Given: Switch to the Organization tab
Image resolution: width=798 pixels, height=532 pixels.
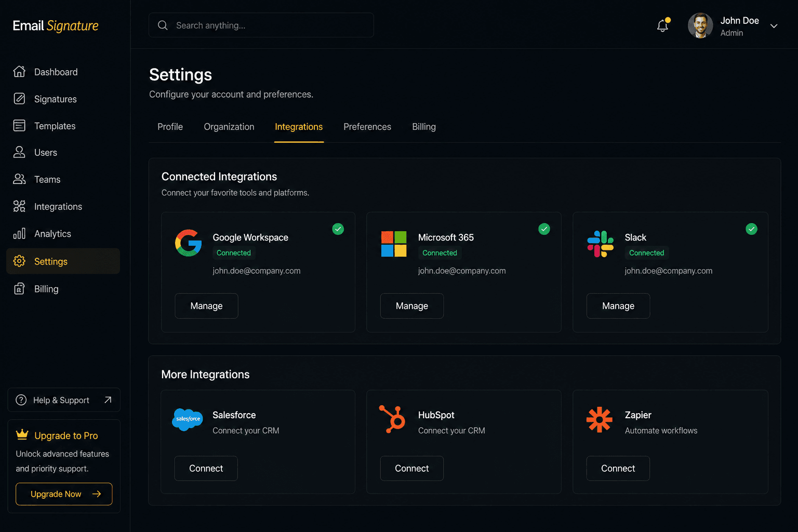Looking at the screenshot, I should [x=229, y=127].
